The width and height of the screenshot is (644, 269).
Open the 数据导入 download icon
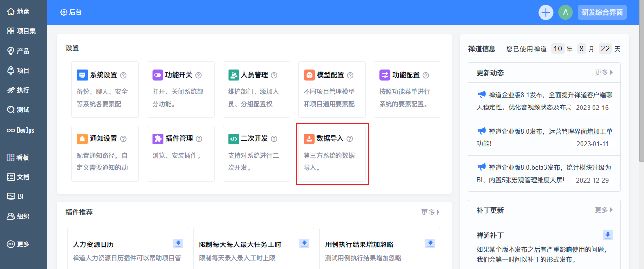309,139
